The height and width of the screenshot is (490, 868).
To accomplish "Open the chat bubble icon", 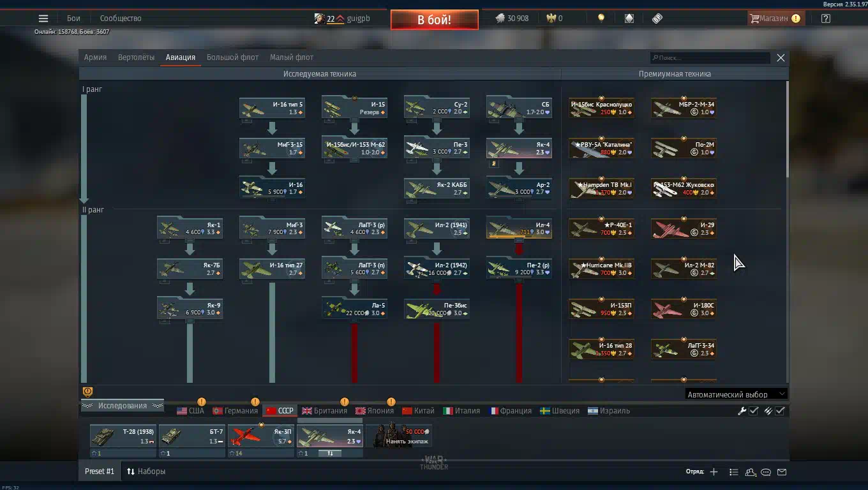I will click(766, 472).
